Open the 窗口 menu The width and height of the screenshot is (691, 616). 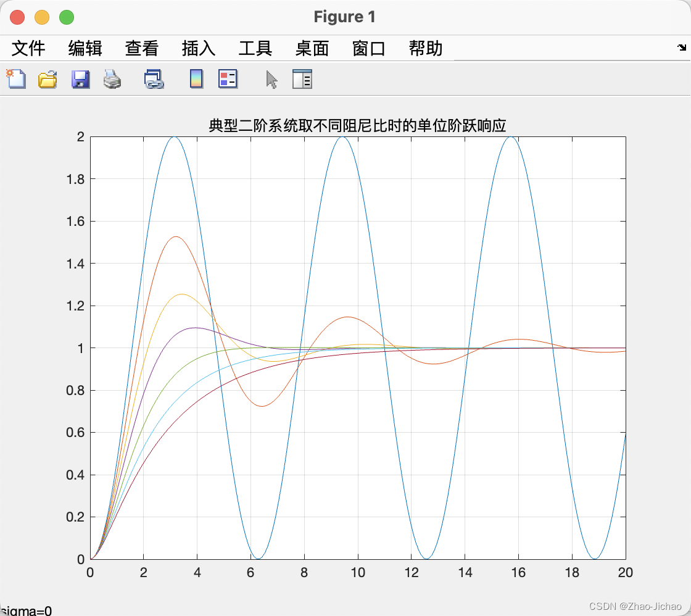369,48
